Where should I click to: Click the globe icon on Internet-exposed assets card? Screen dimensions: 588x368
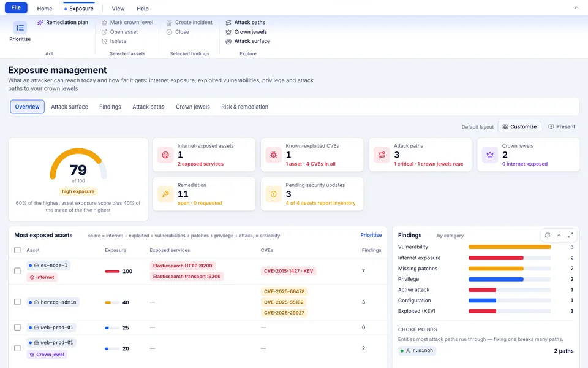coord(165,155)
